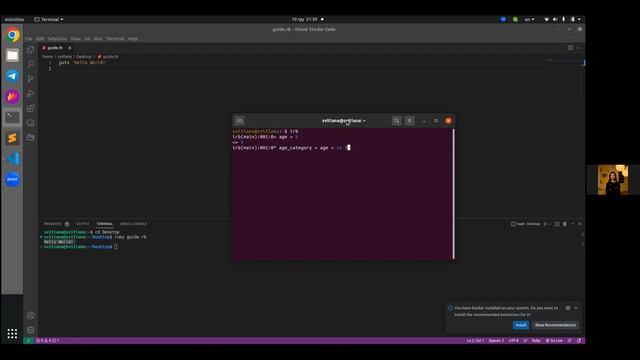Screen dimensions: 640x360
Task: Dismiss the Docker recommendation notification
Action: [576, 308]
